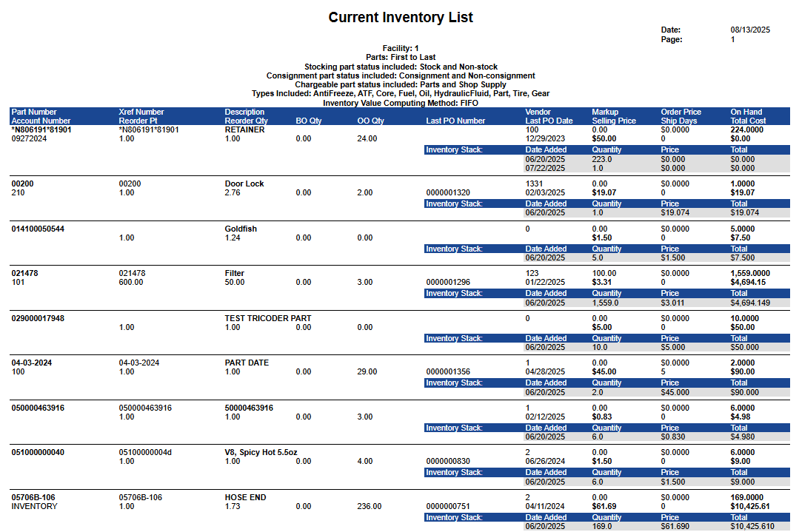Image resolution: width=799 pixels, height=532 pixels.
Task: Open the Filter part entry
Action: click(235, 273)
